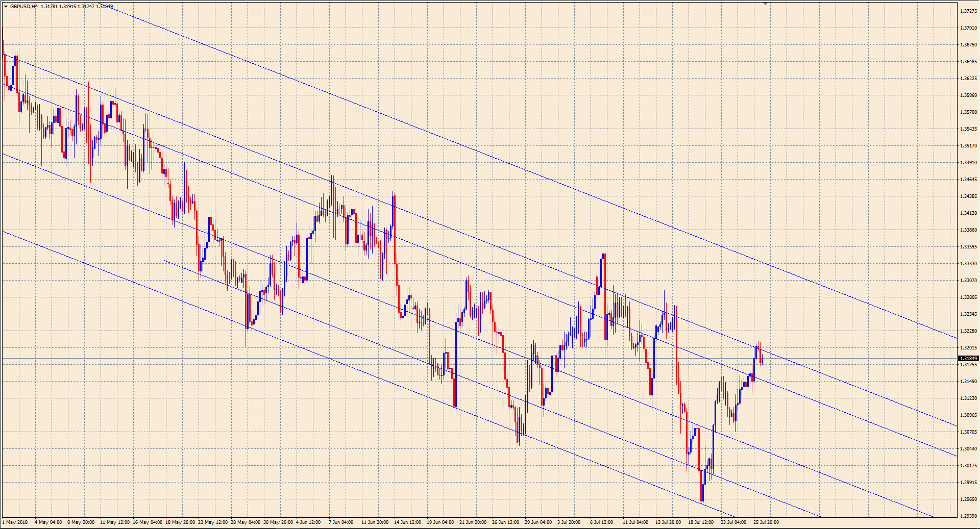
Task: Click the dropdown arrow beside GBPUSD,H4
Action: pos(6,7)
